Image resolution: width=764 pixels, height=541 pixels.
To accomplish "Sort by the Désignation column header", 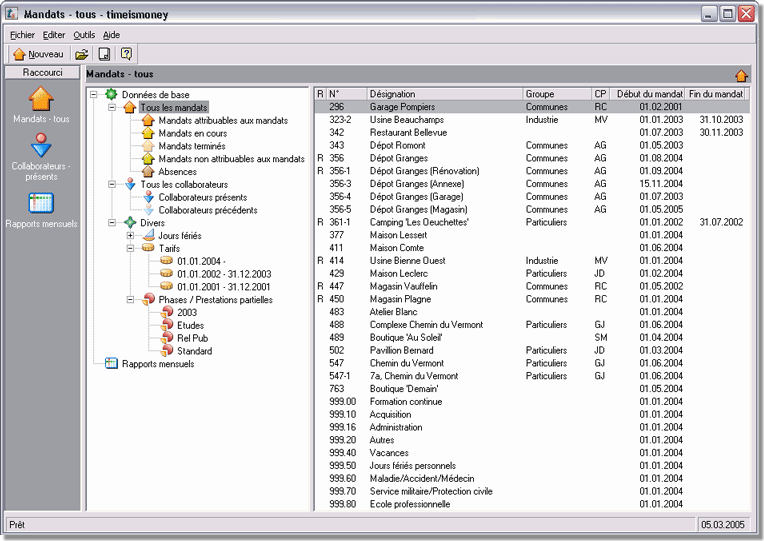I will [444, 94].
